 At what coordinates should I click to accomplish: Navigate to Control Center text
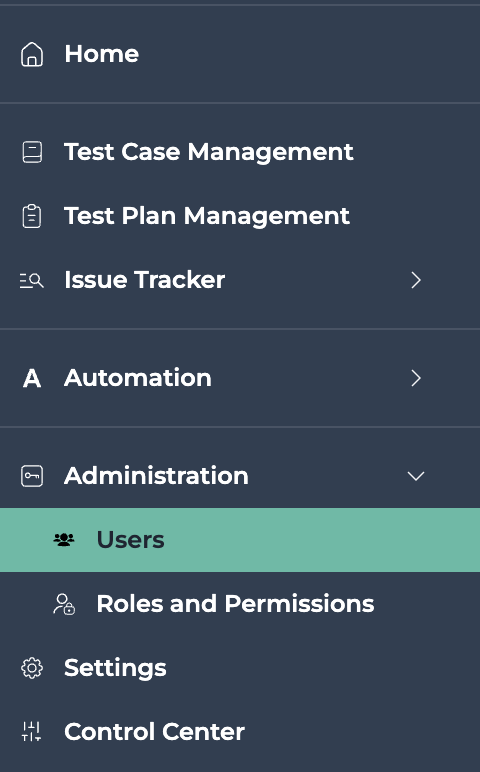154,732
